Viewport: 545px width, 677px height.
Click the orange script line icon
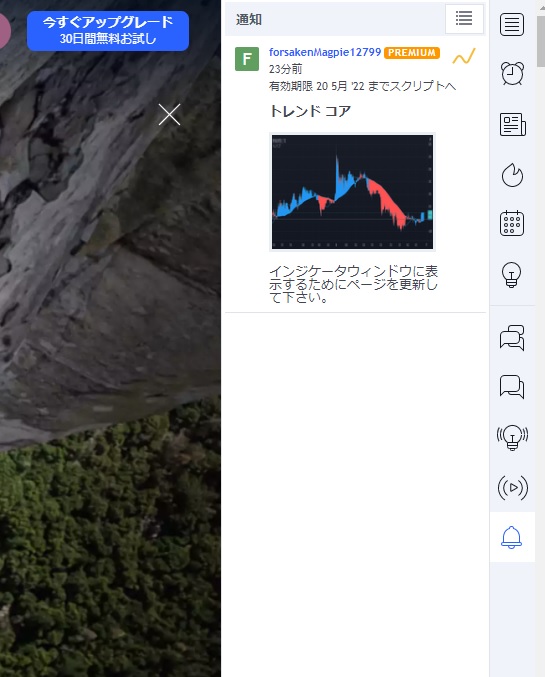(x=464, y=56)
